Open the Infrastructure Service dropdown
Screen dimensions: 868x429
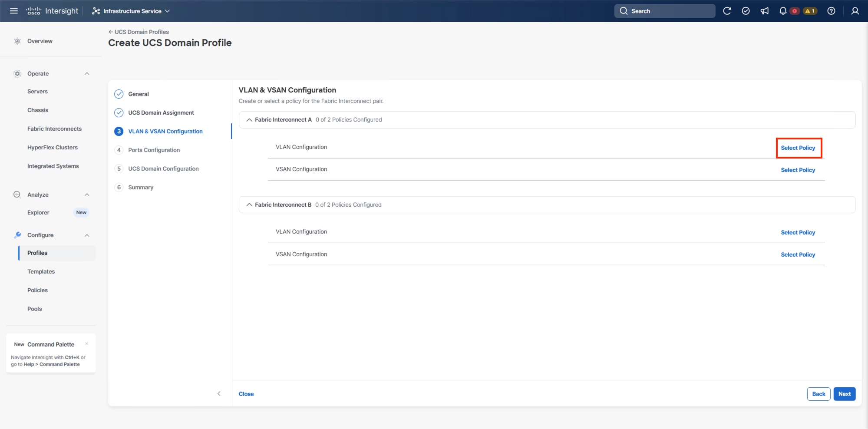click(131, 11)
